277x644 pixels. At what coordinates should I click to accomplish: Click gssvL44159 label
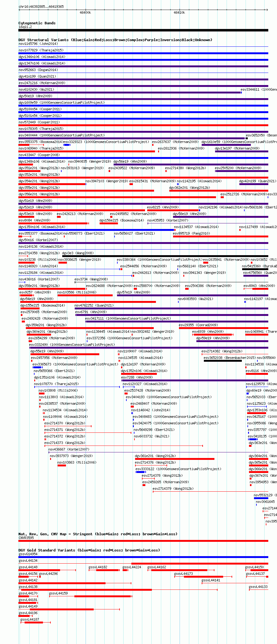click(58, 593)
